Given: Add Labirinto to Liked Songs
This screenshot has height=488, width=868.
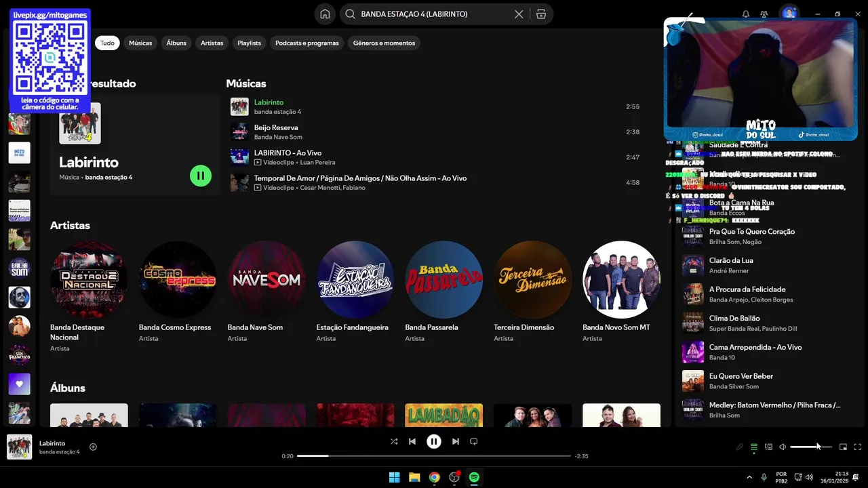Looking at the screenshot, I should (94, 447).
